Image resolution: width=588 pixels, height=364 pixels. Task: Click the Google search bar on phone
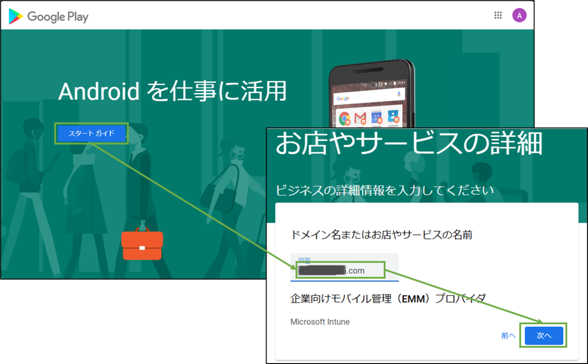tap(368, 96)
